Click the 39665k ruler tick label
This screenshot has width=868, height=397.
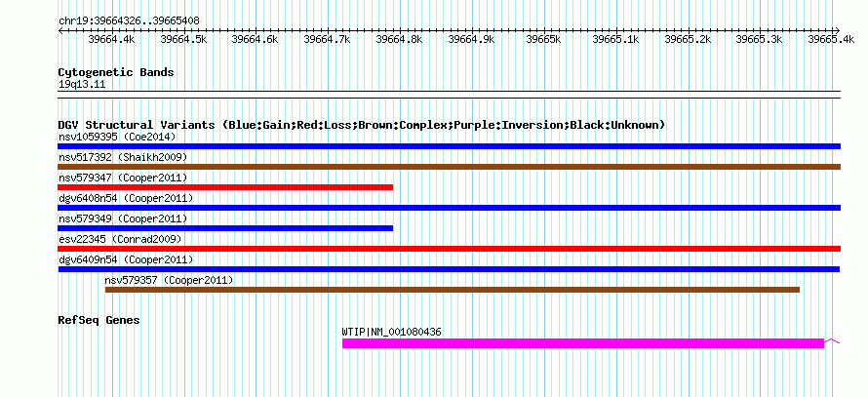(x=543, y=39)
